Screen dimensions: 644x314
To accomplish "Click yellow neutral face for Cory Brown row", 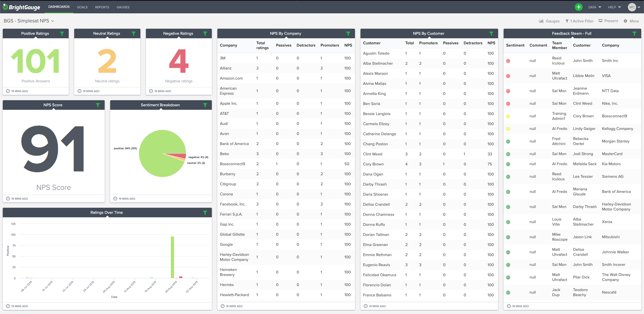I will (508, 116).
